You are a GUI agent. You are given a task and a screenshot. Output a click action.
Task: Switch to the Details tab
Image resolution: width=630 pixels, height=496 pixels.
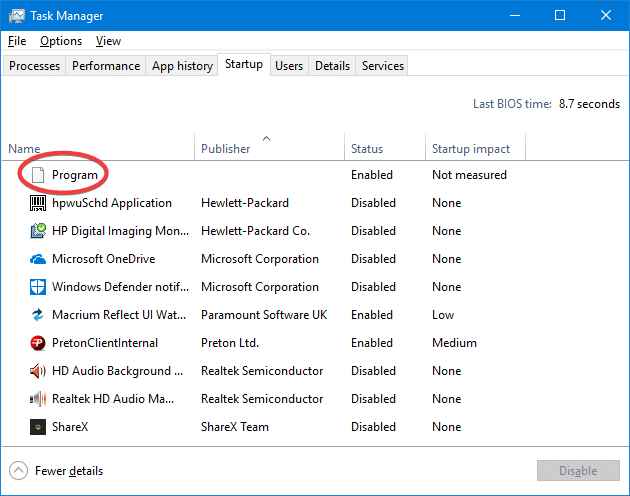point(332,66)
